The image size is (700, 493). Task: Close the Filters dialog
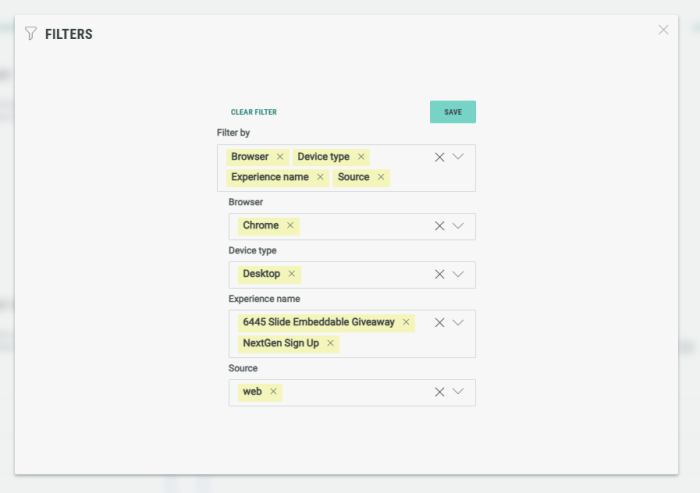(663, 30)
